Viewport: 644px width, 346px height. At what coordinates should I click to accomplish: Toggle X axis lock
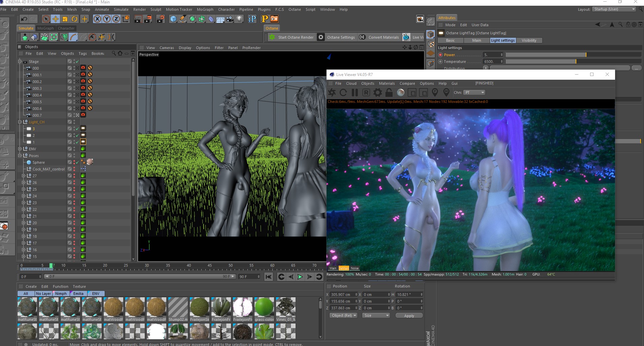click(x=97, y=19)
